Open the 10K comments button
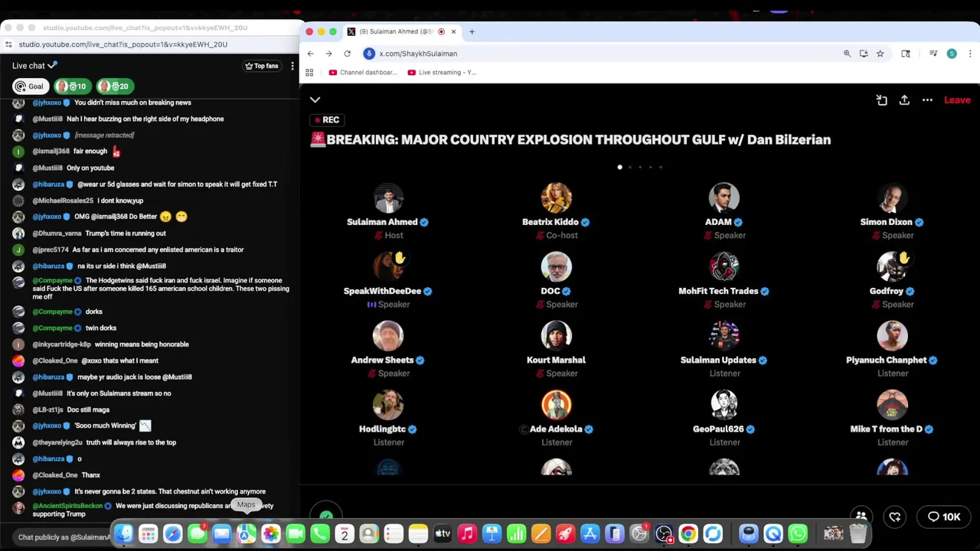This screenshot has height=551, width=980. point(944,517)
